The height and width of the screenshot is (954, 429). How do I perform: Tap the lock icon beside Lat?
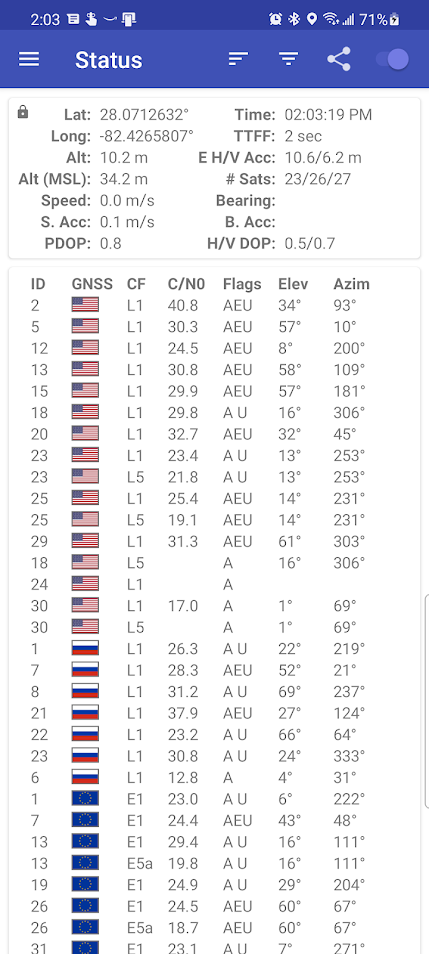coord(23,113)
